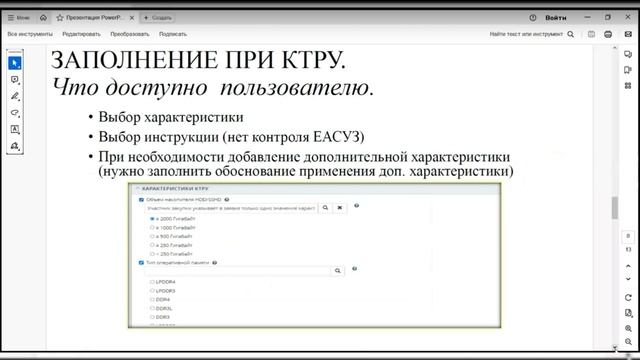Choose the add comment tool
The image size is (640, 360).
click(x=15, y=80)
